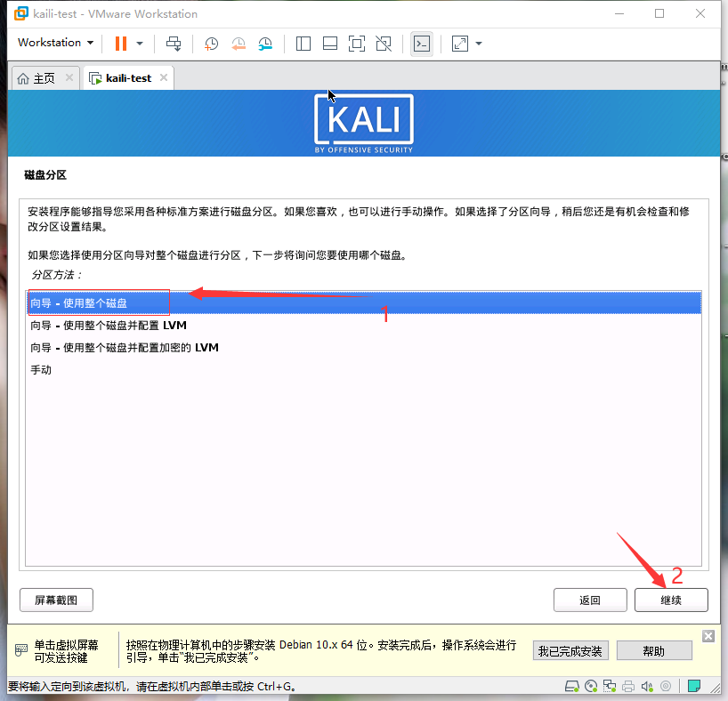Click the grayed-out USB device status icon
Screen dimensions: 728x701
666,686
